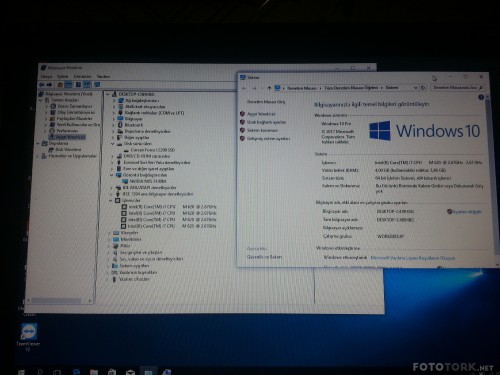
Task: Click the Sistem aygıtları icon
Action: [115, 266]
